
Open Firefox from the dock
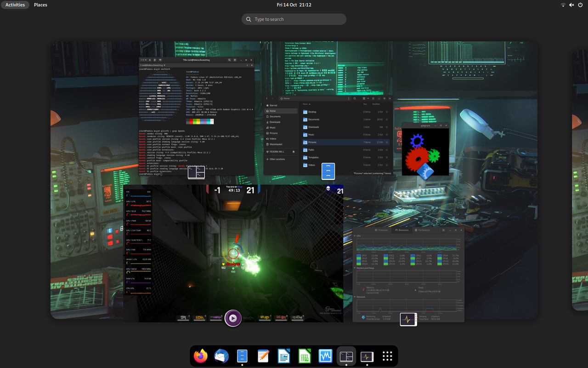(x=201, y=356)
